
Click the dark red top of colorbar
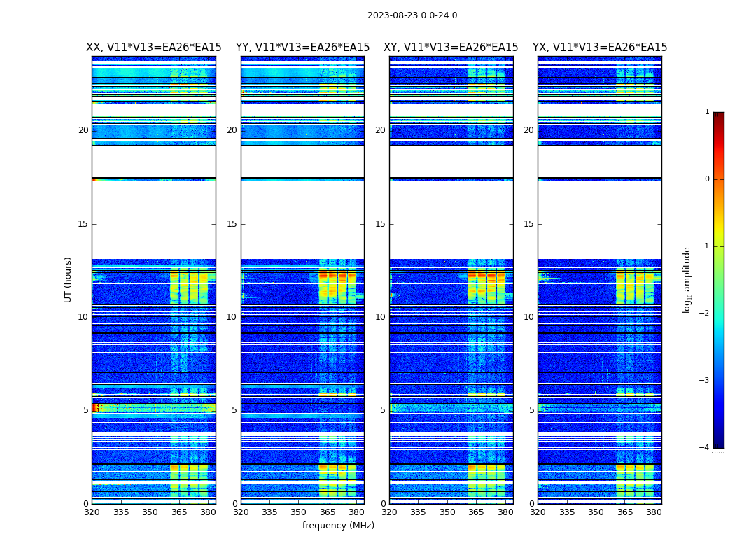[719, 115]
